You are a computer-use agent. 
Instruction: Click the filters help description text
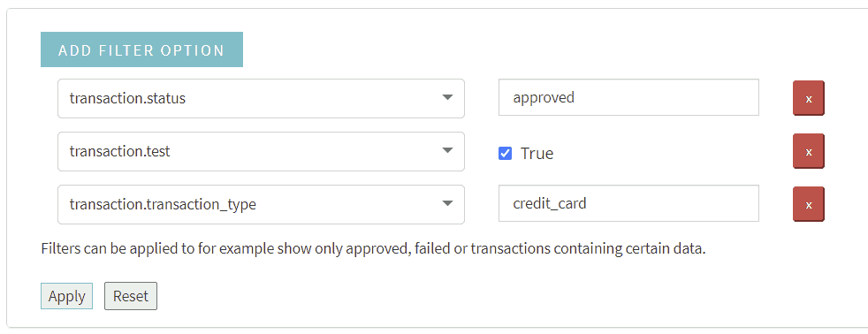[x=374, y=249]
